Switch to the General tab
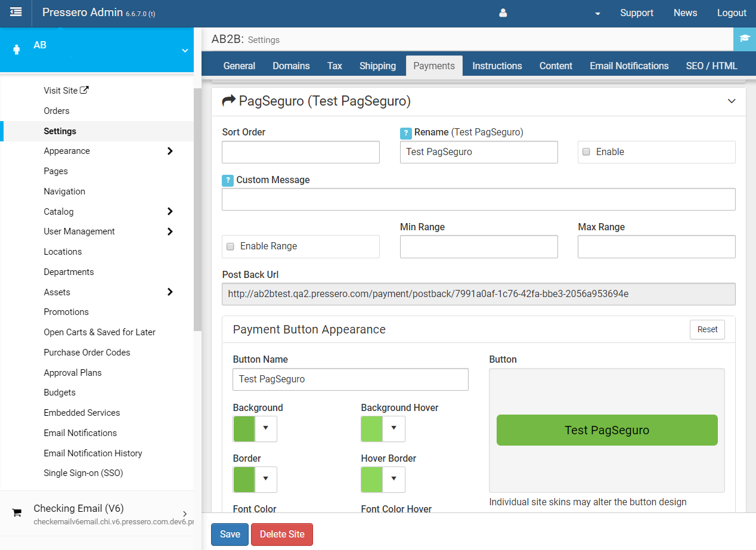Viewport: 756px width, 550px height. pyautogui.click(x=239, y=66)
